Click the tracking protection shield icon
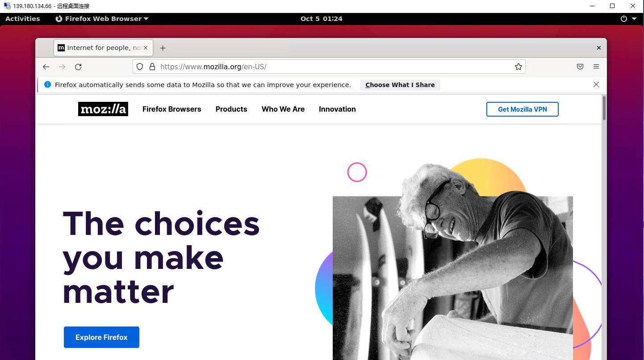Viewport: 644px width, 360px height. click(140, 67)
